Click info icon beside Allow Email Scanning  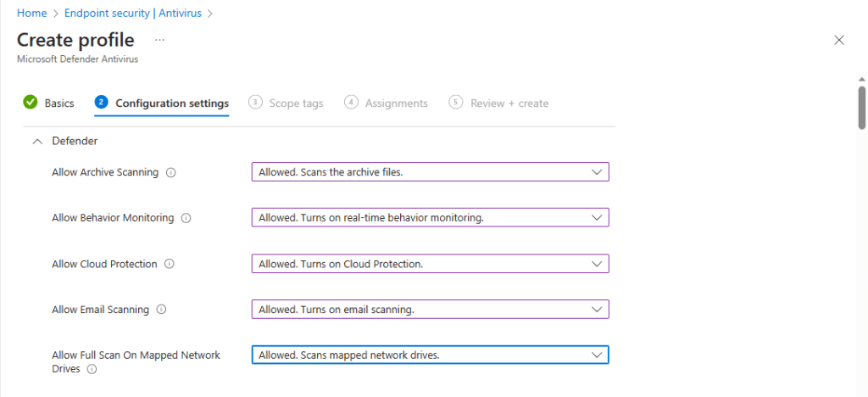pos(161,310)
